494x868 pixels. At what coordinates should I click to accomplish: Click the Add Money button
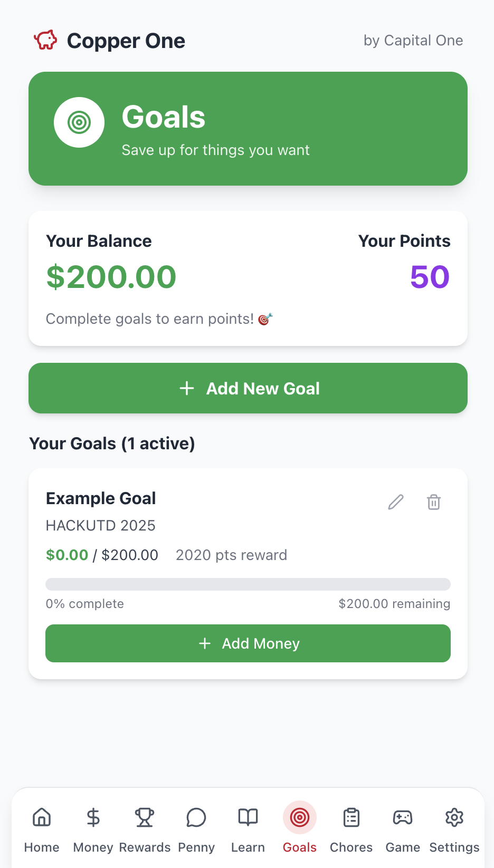[x=248, y=643]
